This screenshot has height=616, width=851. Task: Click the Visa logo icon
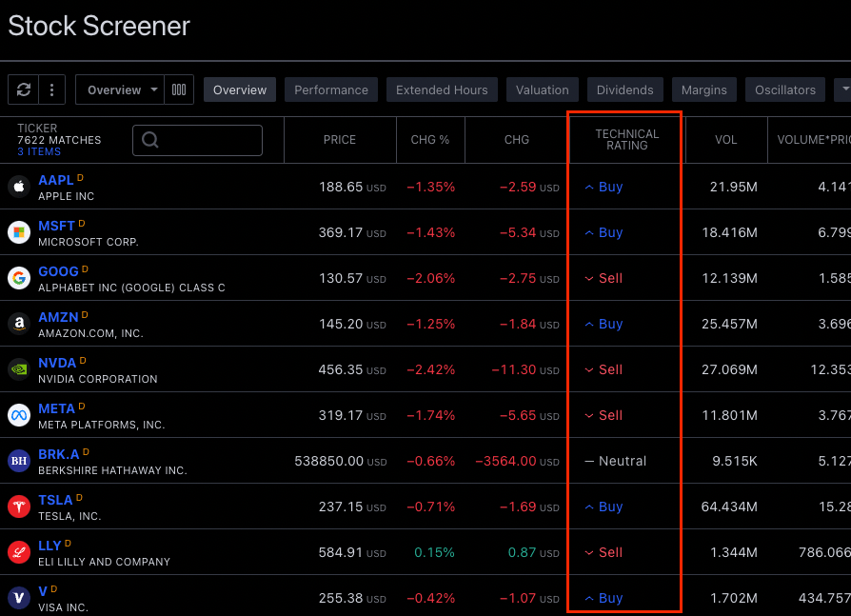coord(19,598)
